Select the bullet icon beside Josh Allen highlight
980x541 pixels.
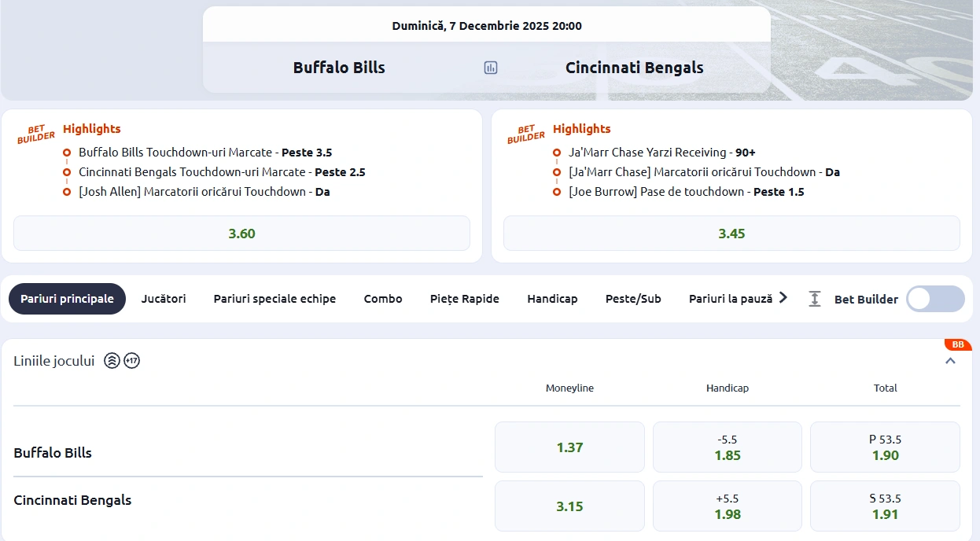pos(67,191)
